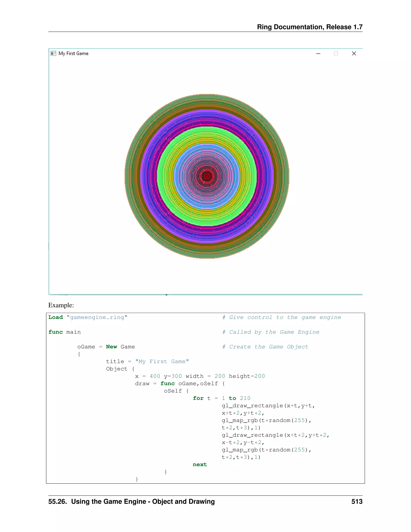Click the New keyword before Game
The width and height of the screenshot is (411, 532).
pos(111,347)
